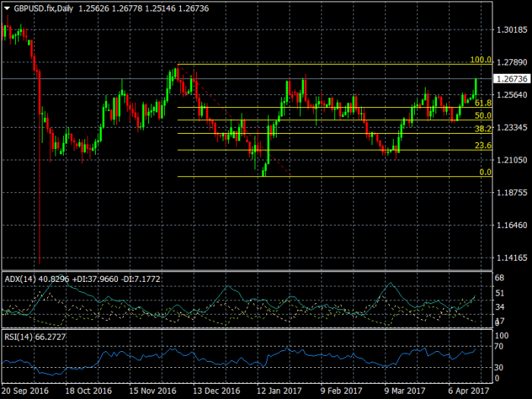Click the ADX(14) indicator label
This screenshot has height=399, width=532.
(20, 279)
